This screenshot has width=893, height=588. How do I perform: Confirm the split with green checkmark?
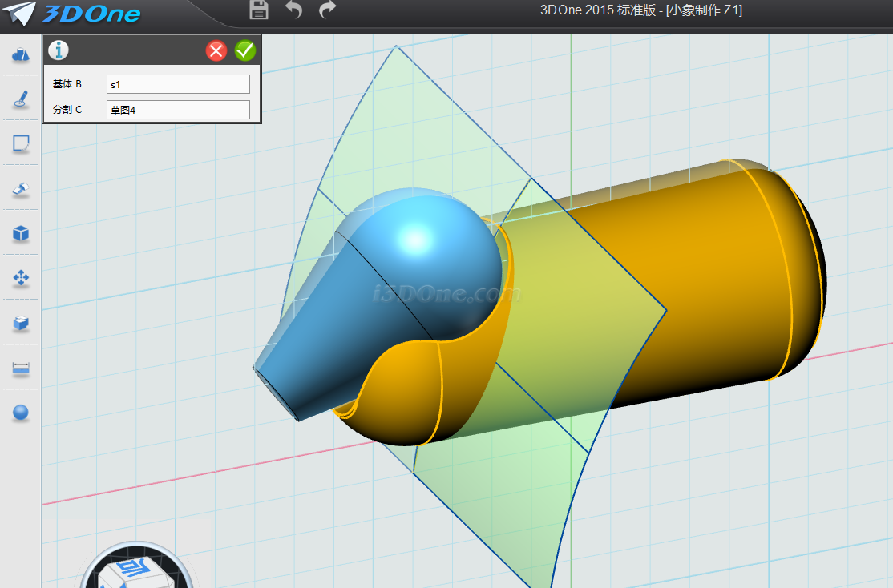point(245,51)
